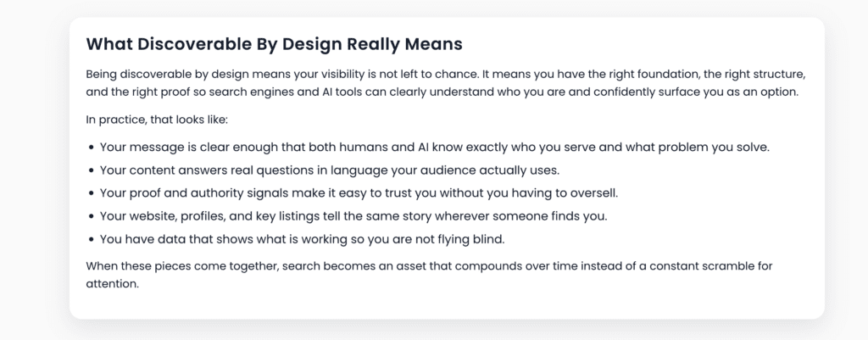Click the bullet 'Your website, profiles, and key listings'
Screen dimensions: 868x340
353,216
